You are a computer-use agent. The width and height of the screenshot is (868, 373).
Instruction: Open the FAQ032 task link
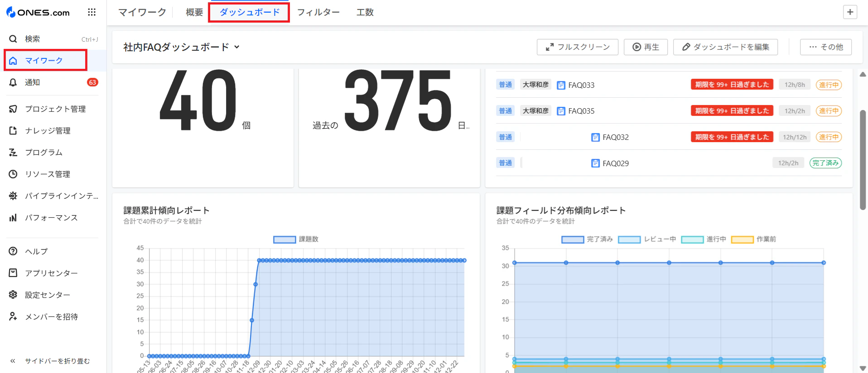[x=616, y=137]
